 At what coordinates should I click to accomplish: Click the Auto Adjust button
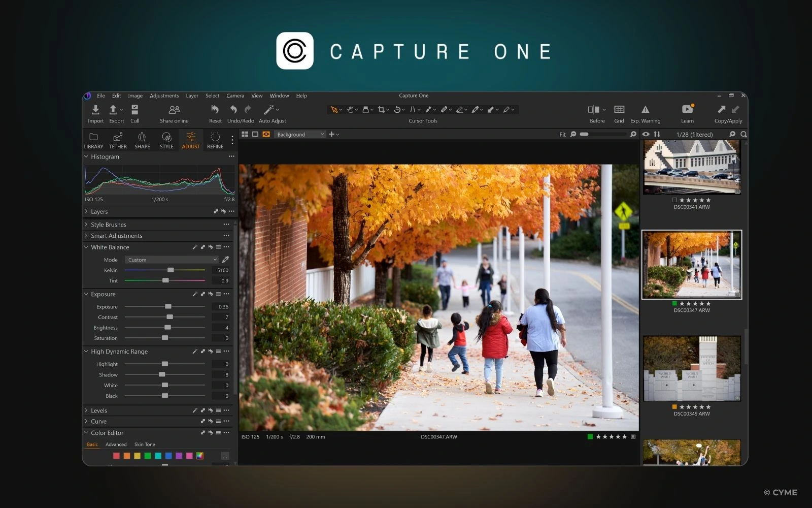point(272,113)
